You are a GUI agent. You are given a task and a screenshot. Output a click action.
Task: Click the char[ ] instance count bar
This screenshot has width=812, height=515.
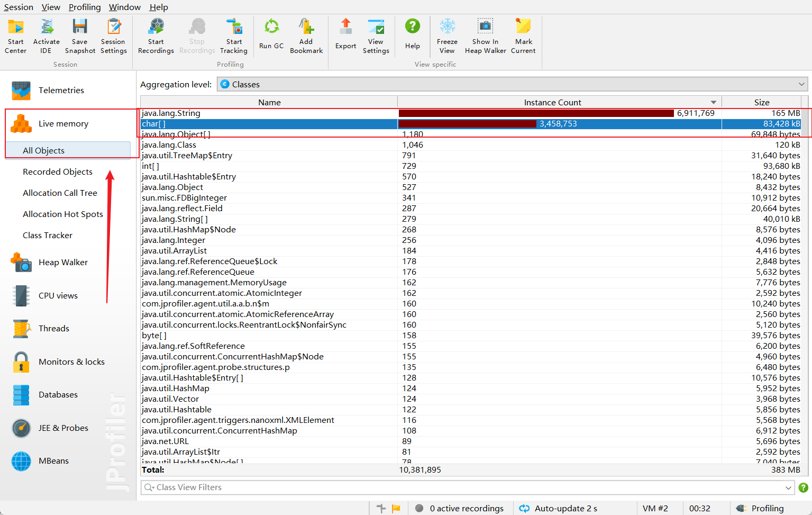pyautogui.click(x=468, y=124)
